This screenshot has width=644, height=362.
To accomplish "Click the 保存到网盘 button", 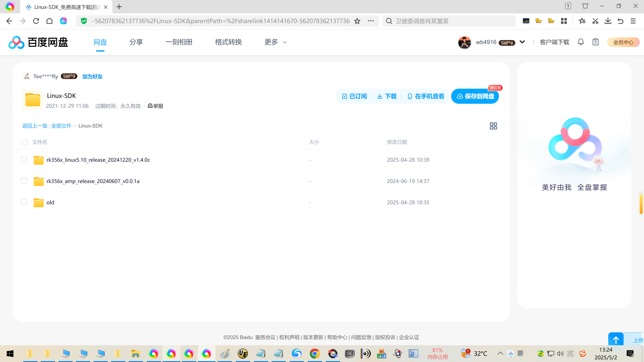I will tap(475, 96).
